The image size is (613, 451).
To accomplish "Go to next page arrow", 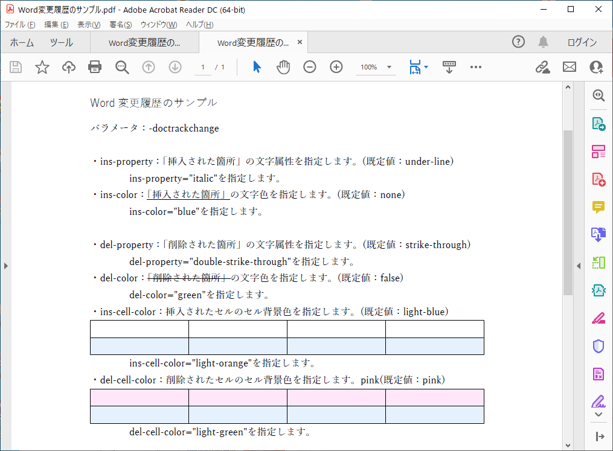I will [175, 67].
